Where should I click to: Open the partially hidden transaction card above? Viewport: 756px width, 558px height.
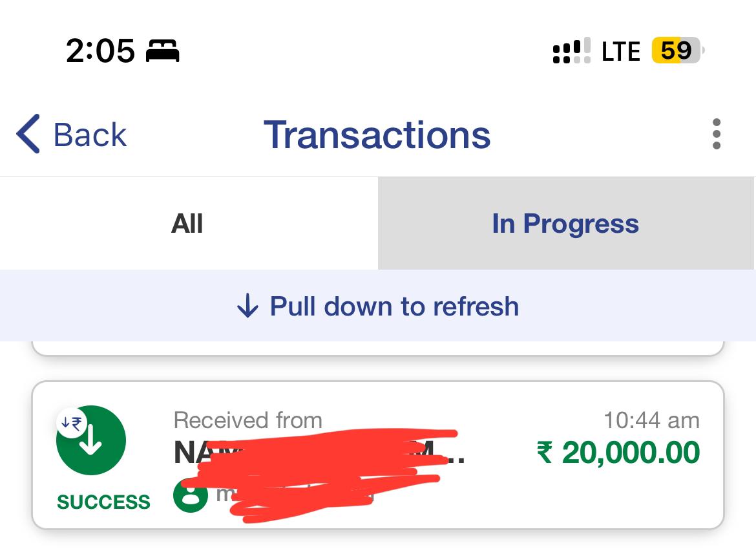(x=378, y=349)
